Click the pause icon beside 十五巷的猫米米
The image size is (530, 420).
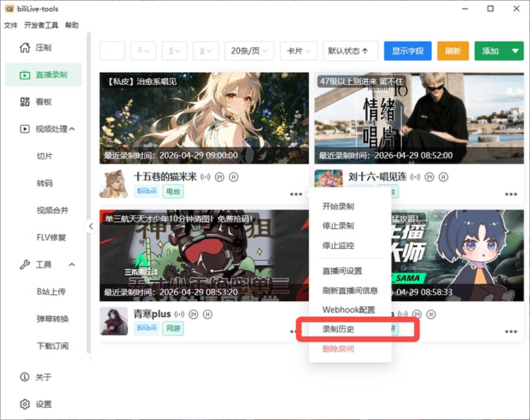click(234, 177)
